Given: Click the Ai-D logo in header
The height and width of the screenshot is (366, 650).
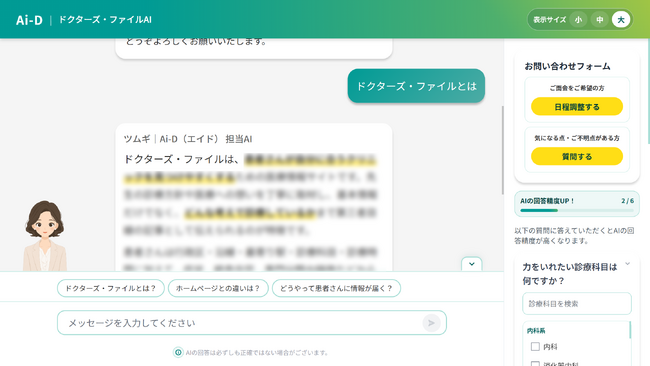Looking at the screenshot, I should click(x=29, y=20).
